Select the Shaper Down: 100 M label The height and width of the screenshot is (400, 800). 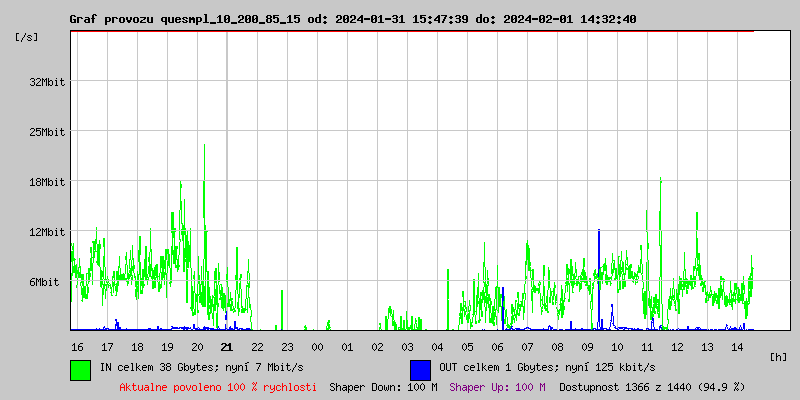coord(383,386)
